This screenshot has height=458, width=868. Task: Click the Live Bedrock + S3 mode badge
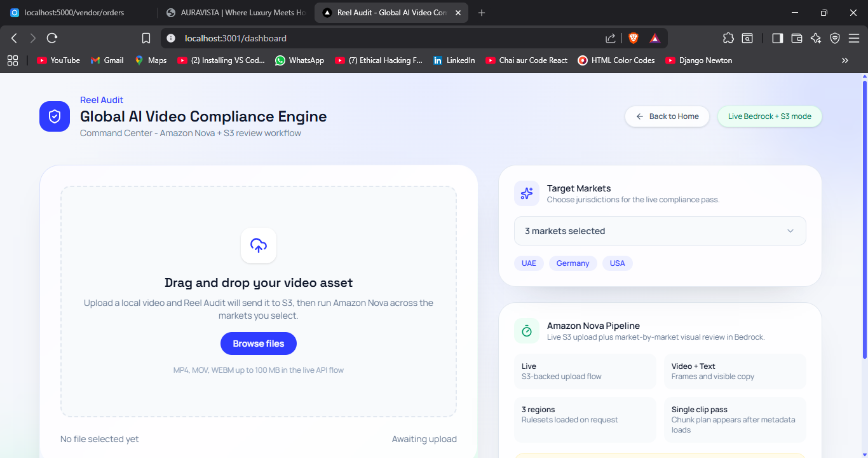770,116
